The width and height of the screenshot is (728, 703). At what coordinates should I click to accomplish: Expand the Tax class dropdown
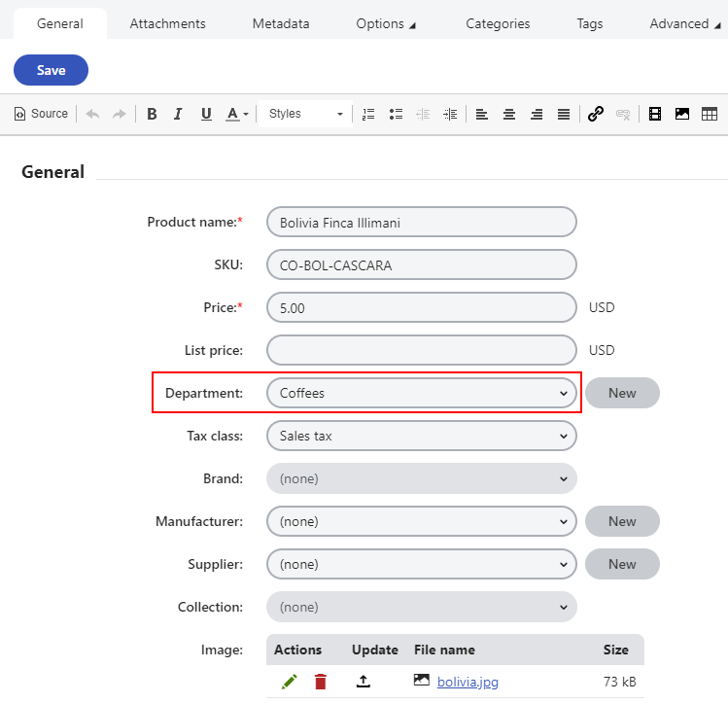(421, 436)
